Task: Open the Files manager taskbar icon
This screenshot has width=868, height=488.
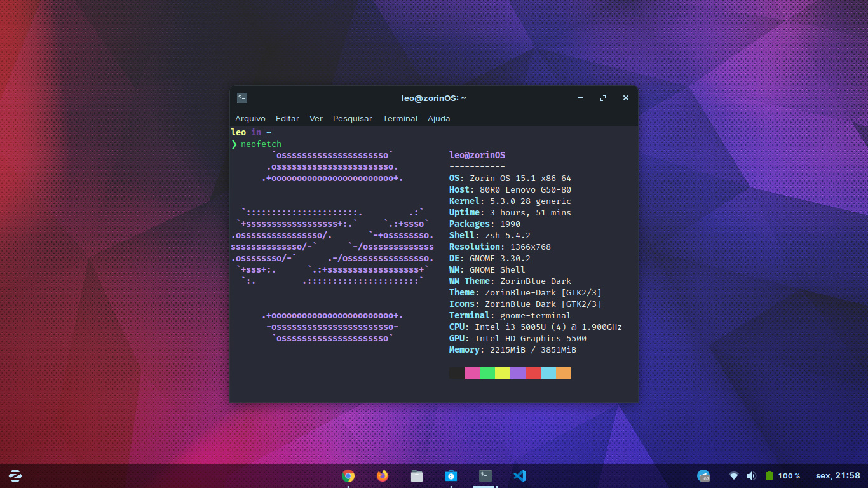Action: coord(417,475)
